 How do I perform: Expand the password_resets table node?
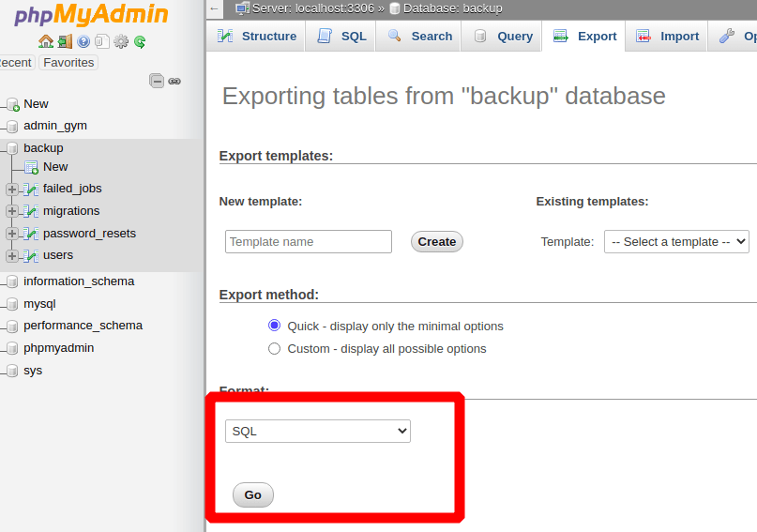point(12,235)
